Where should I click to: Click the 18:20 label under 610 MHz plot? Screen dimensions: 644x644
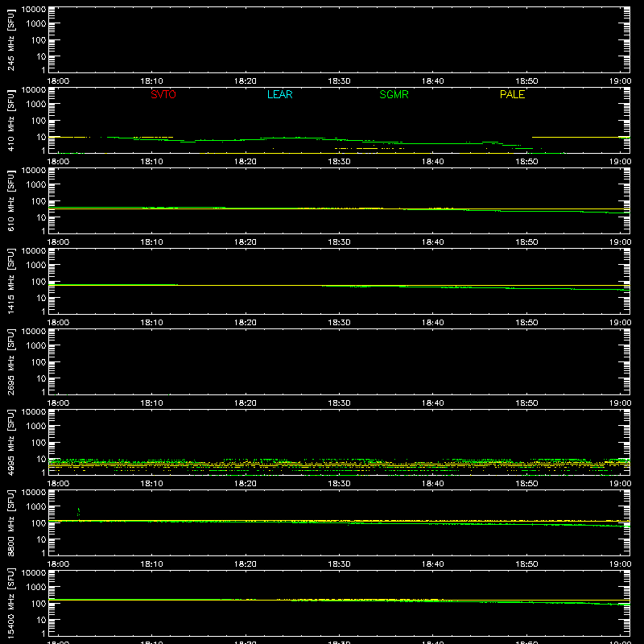pos(246,242)
